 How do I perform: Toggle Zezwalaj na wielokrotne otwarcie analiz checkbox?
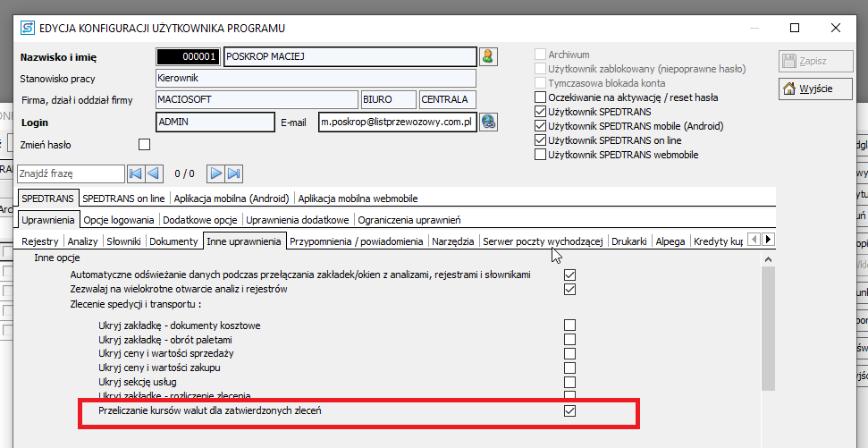pyautogui.click(x=569, y=289)
